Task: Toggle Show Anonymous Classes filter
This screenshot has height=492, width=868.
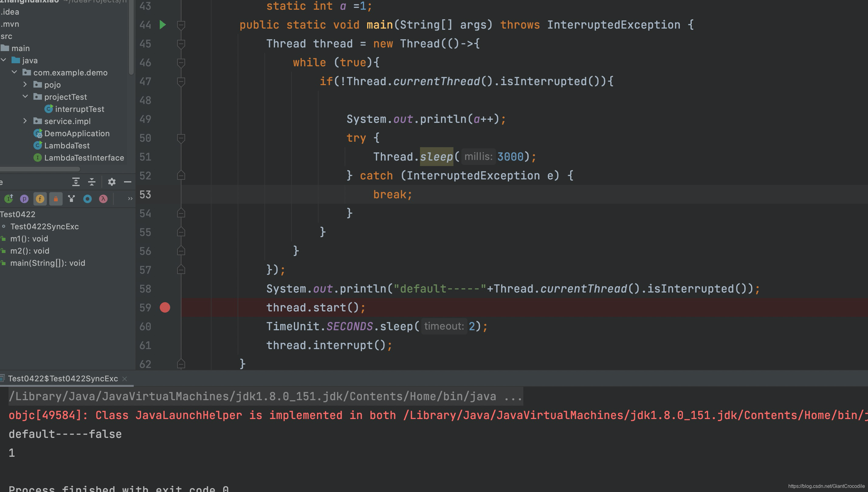Action: click(x=71, y=199)
